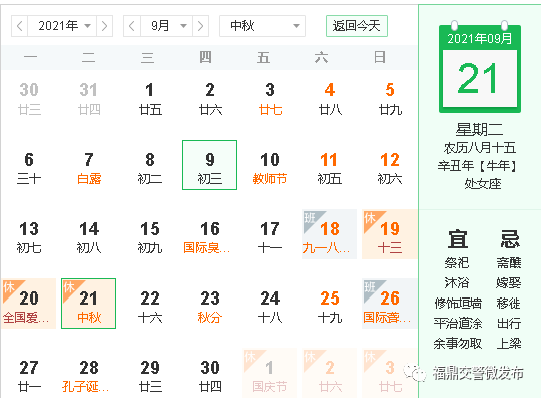The width and height of the screenshot is (541, 398).
Task: Select September 21 中秋 date
Action: [89, 304]
